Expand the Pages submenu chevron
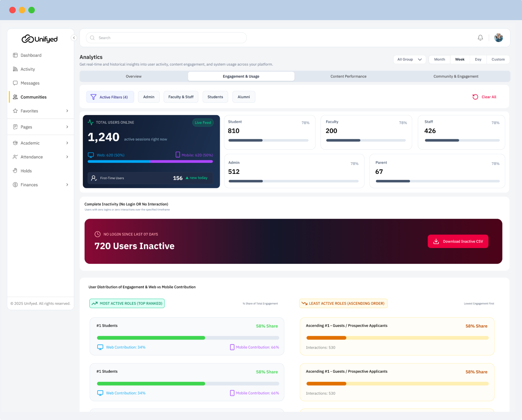 point(67,127)
